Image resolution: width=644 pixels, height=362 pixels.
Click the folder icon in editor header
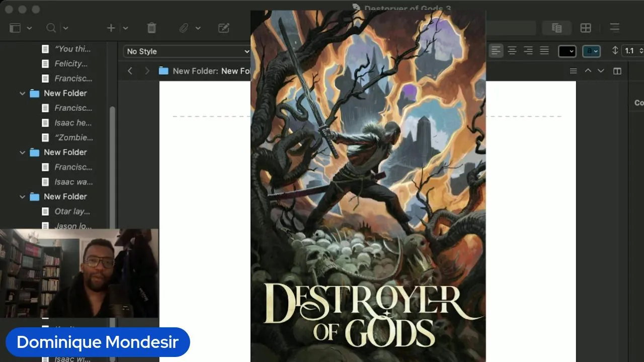[x=164, y=71]
